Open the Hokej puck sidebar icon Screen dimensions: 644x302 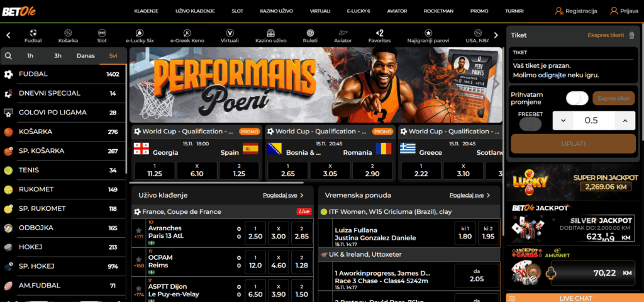tap(8, 247)
